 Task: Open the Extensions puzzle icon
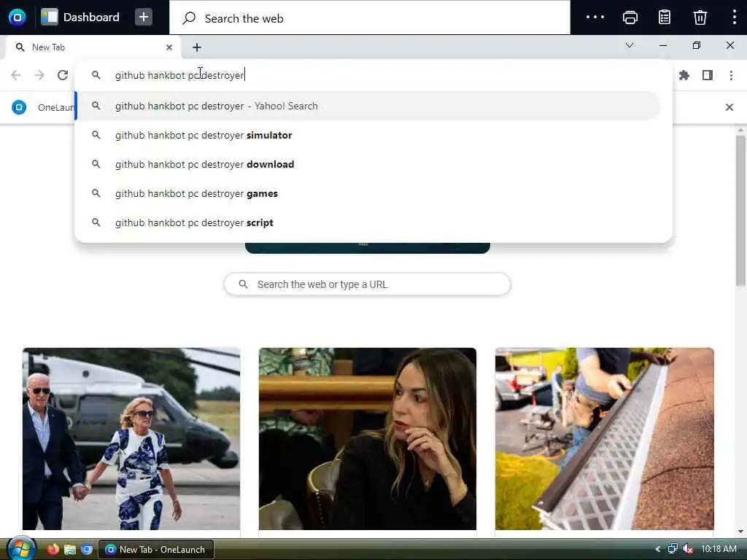pyautogui.click(x=684, y=75)
